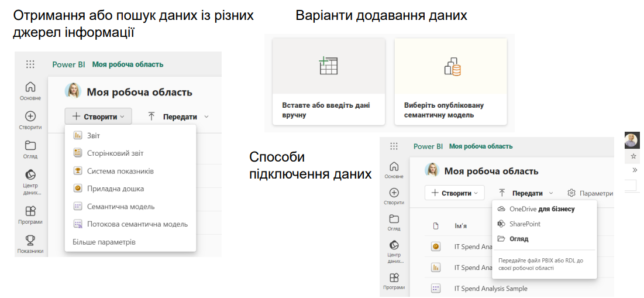Expand the Створити dropdown in left workspace
The width and height of the screenshot is (644, 298).
pos(98,117)
